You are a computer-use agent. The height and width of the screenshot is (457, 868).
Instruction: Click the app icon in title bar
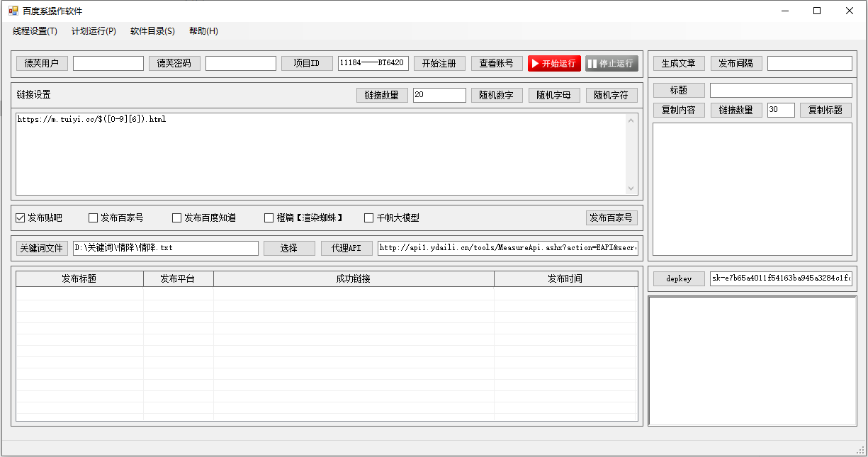coord(13,11)
